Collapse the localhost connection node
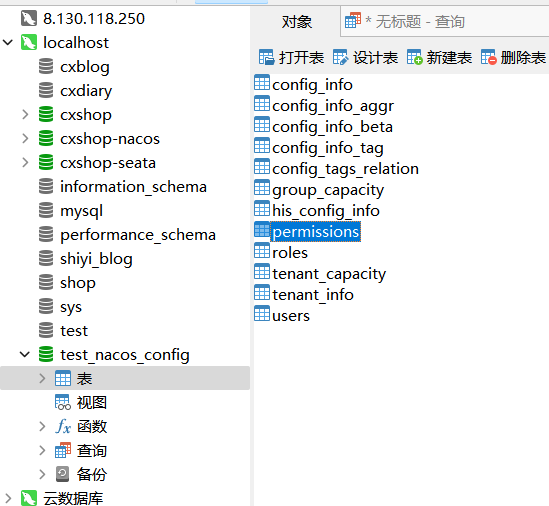Image resolution: width=549 pixels, height=506 pixels. 8,42
